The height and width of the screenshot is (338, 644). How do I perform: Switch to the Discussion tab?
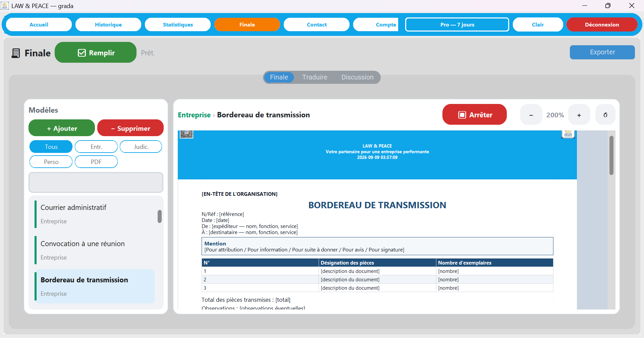point(357,77)
